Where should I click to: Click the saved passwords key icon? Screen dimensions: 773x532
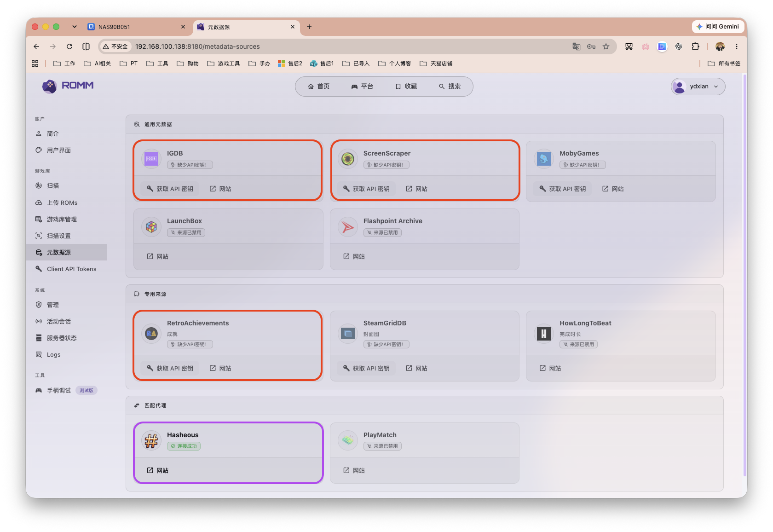pyautogui.click(x=591, y=46)
